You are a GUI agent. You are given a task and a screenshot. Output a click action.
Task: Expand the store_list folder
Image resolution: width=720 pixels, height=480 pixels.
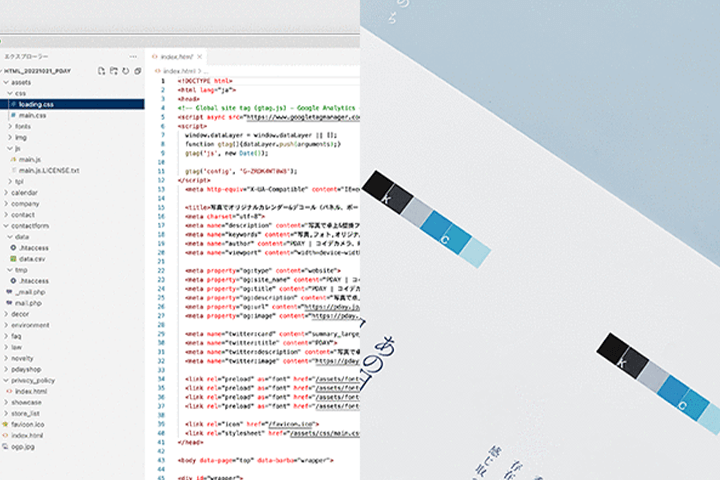click(x=6, y=413)
